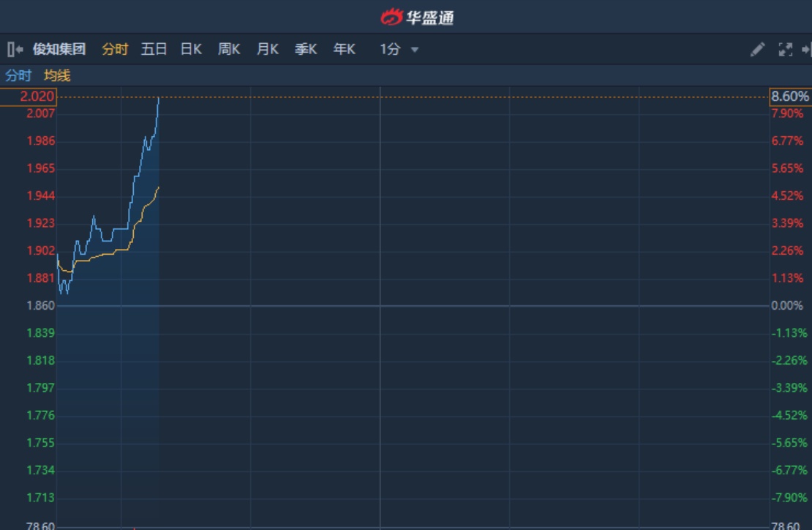
Task: Collapse right panel arrow icon
Action: click(806, 49)
